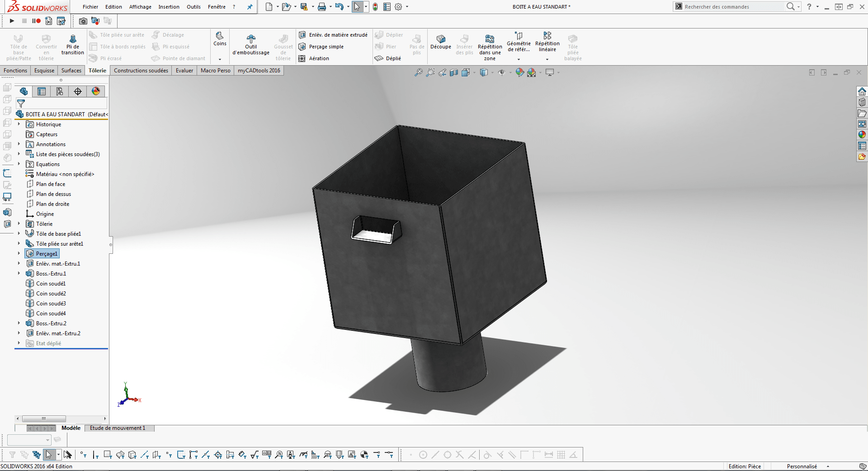Switch to Constructions soudées tab
The height and width of the screenshot is (471, 868).
tap(141, 71)
